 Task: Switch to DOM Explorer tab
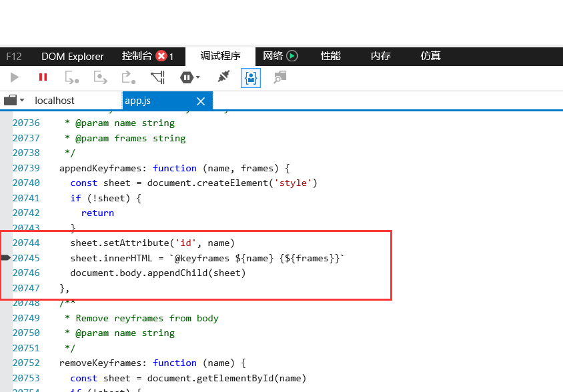(72, 57)
